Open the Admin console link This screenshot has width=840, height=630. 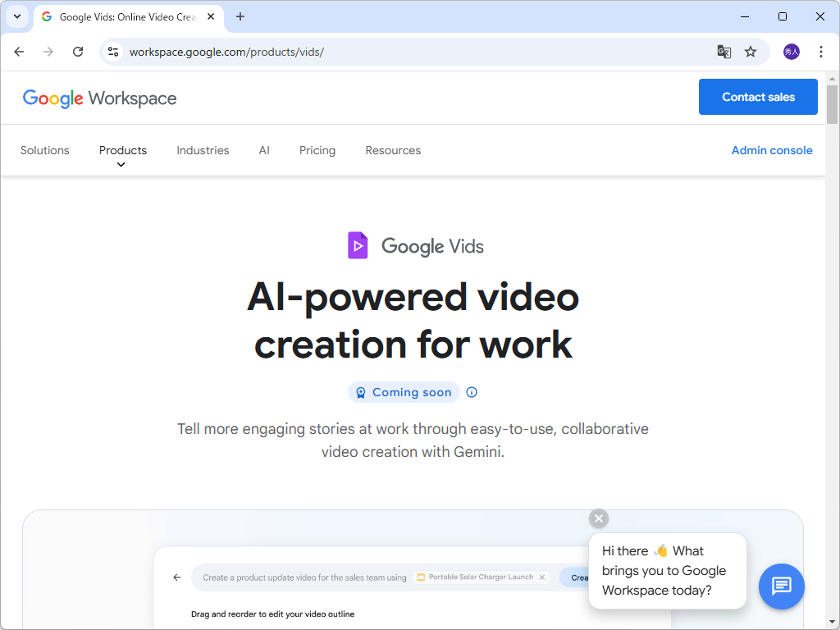coord(772,150)
